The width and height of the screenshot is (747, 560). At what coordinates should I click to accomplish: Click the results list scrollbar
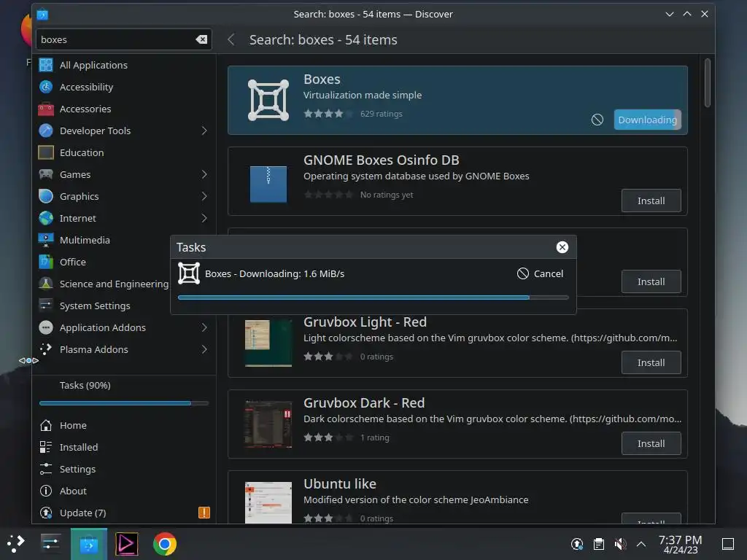(708, 83)
